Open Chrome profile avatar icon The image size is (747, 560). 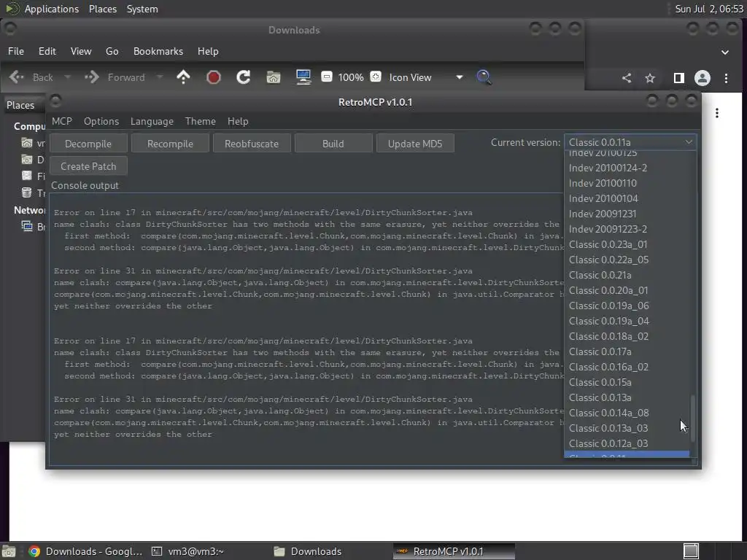[703, 78]
